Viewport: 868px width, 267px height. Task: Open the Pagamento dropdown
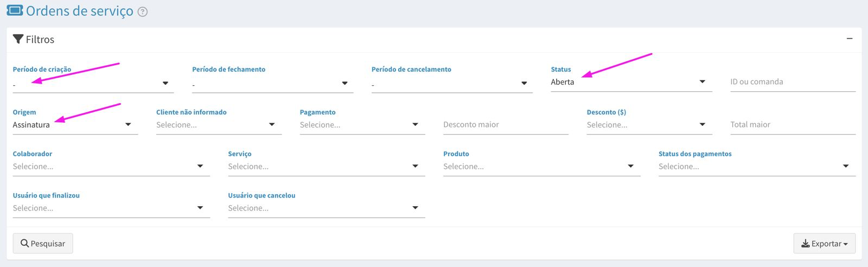pos(362,125)
